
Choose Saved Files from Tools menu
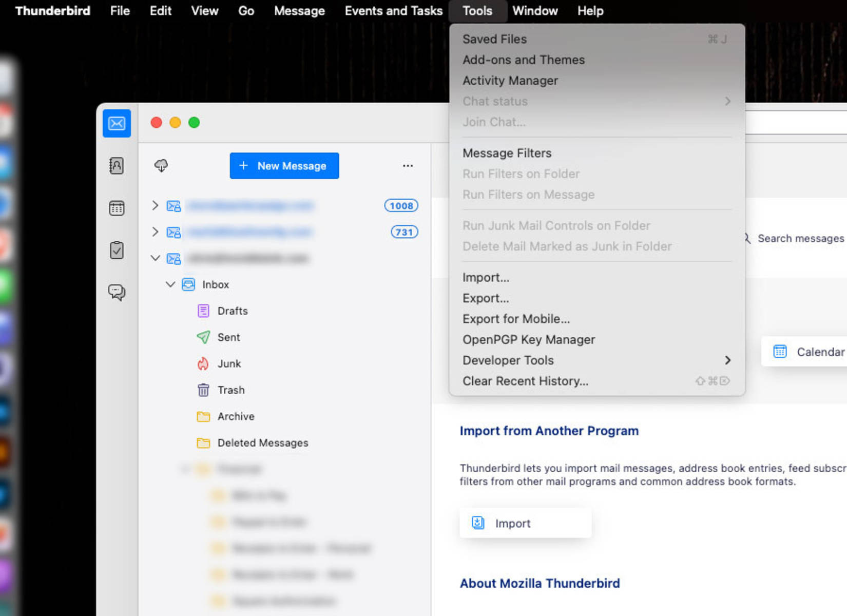tap(597, 39)
